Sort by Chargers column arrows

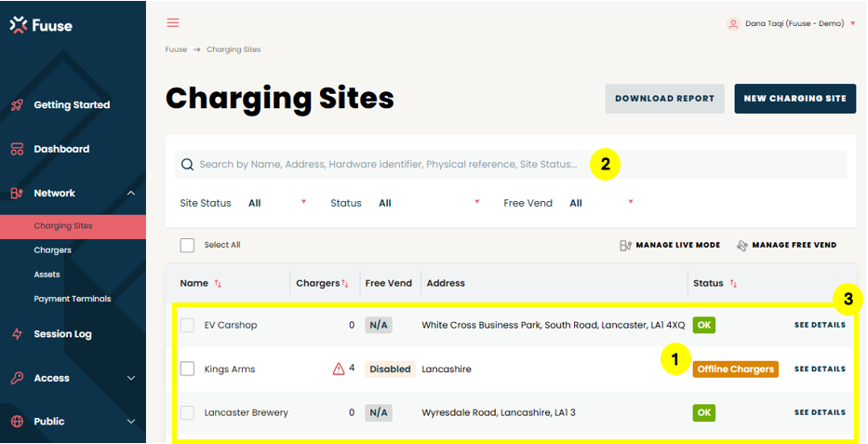pyautogui.click(x=345, y=284)
